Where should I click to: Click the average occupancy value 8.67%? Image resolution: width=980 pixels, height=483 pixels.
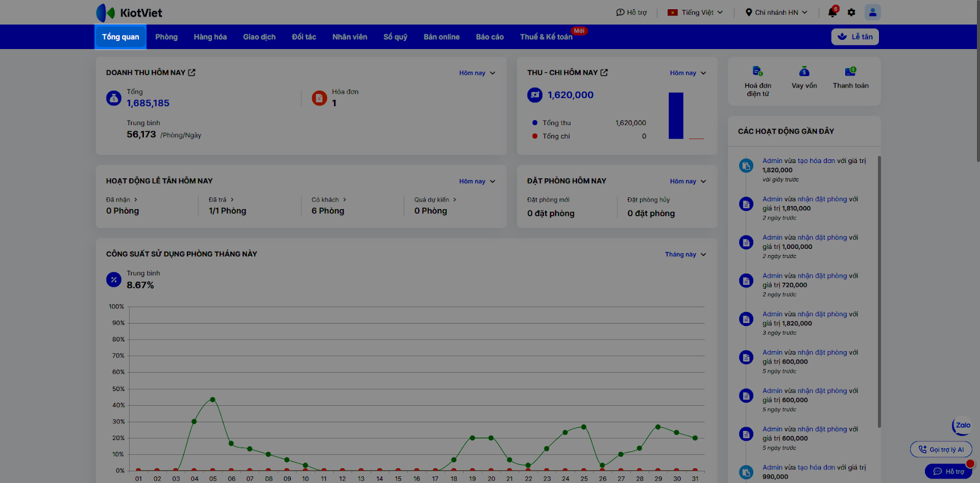[140, 285]
